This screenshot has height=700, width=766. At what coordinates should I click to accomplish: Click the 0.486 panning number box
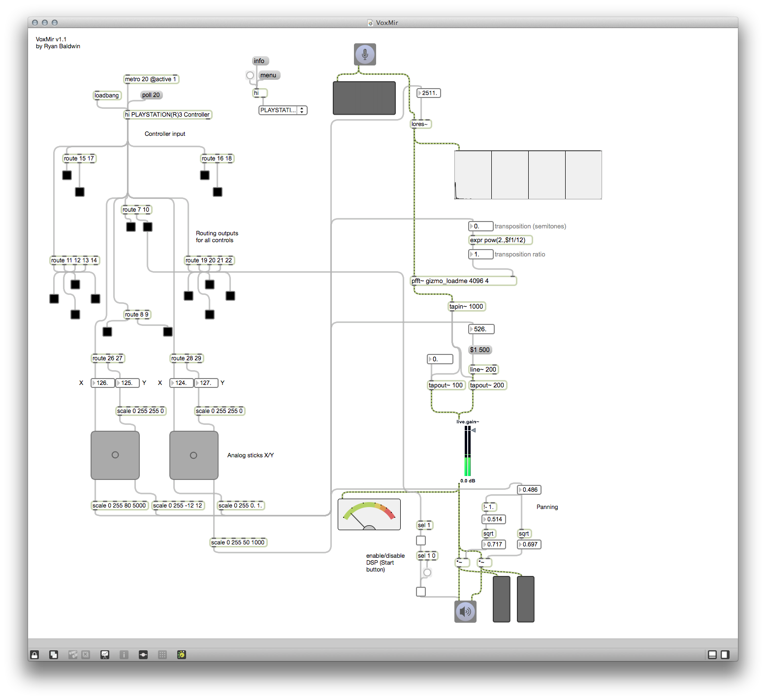click(x=529, y=490)
